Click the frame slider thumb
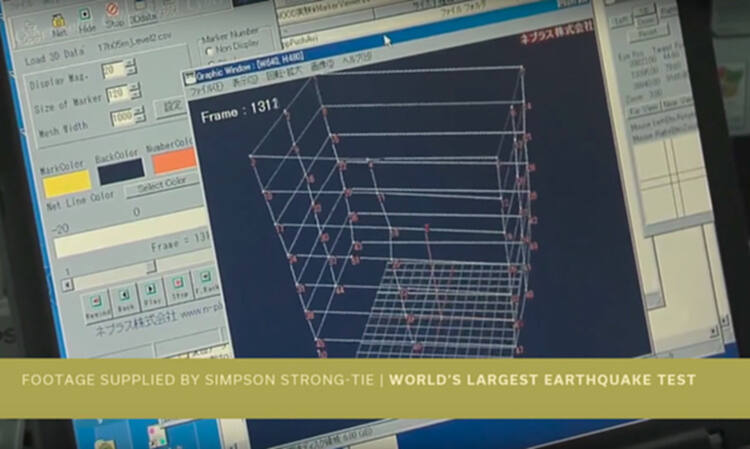Viewport: 750px width, 449px height. click(152, 266)
